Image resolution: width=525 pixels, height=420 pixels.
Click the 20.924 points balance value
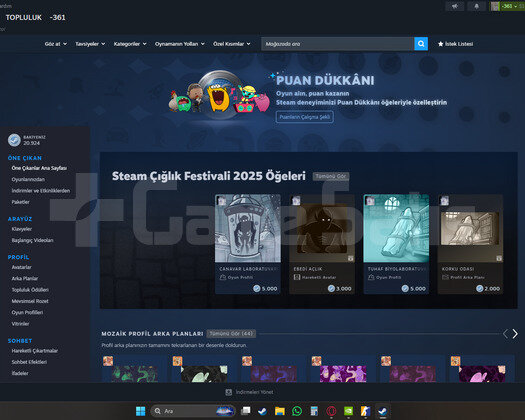(31, 143)
